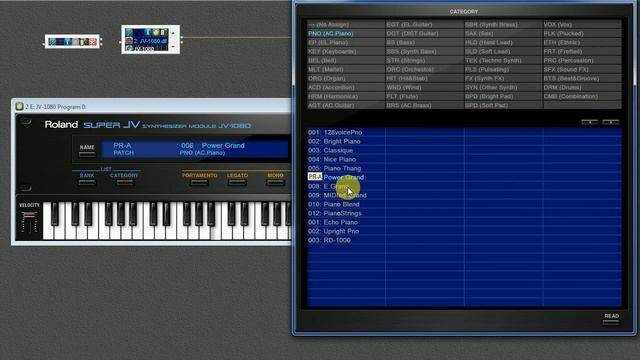The image size is (640, 360).
Task: Select the BPD (Bright Pad) category
Action: pos(503,96)
